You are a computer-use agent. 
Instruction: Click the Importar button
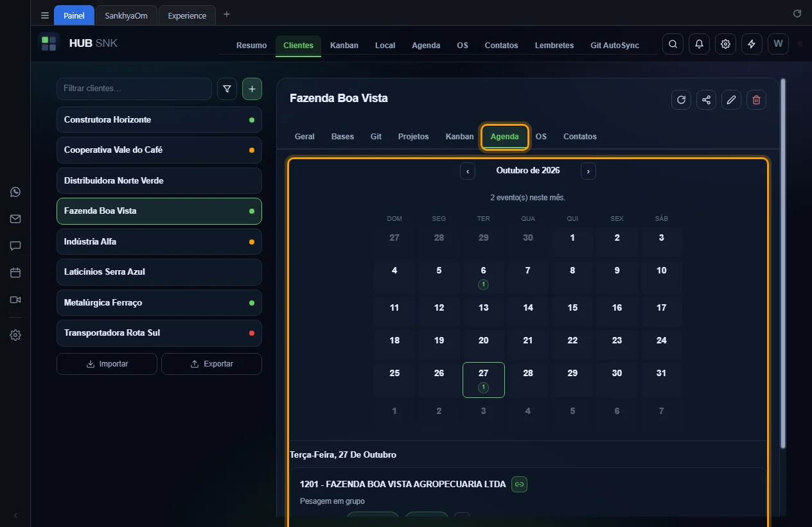pyautogui.click(x=107, y=364)
